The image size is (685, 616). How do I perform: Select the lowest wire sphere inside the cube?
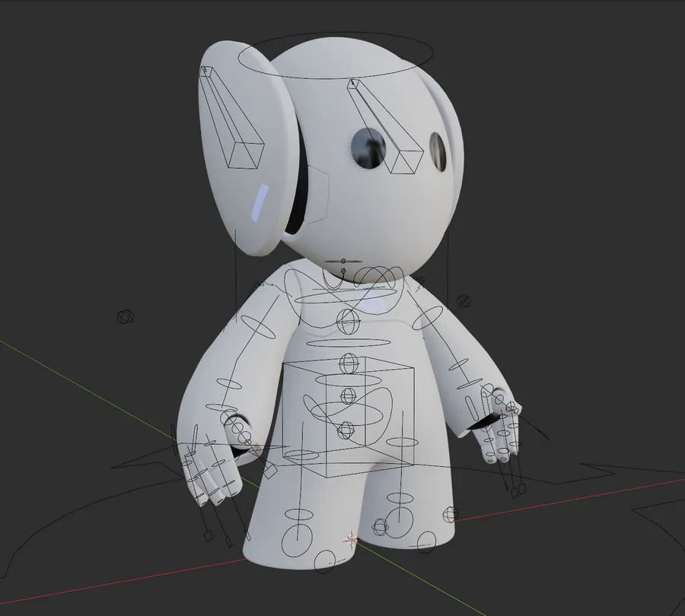[346, 430]
